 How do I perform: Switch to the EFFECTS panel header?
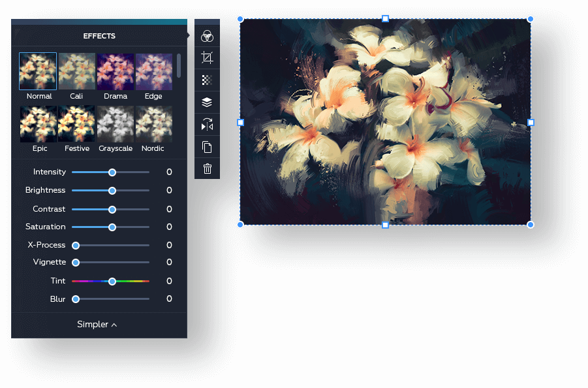(x=99, y=36)
